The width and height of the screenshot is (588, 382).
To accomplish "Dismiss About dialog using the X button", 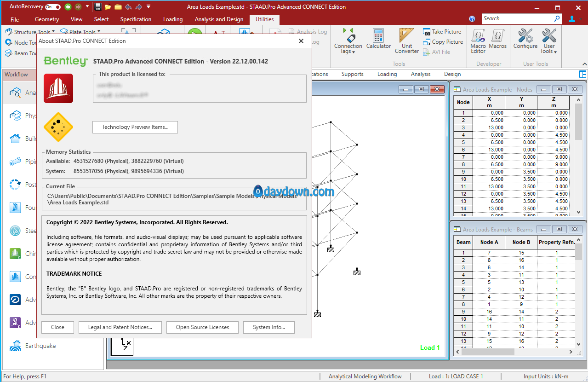I will 301,41.
